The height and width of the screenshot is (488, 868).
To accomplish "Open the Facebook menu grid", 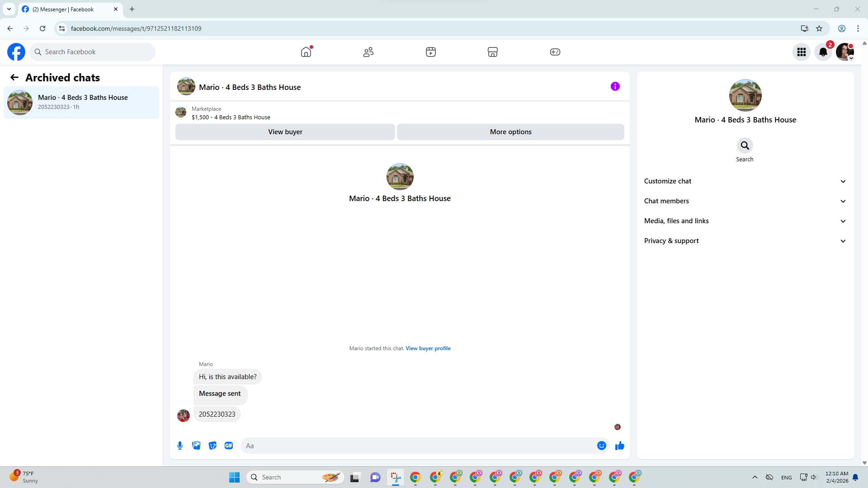I will [801, 52].
